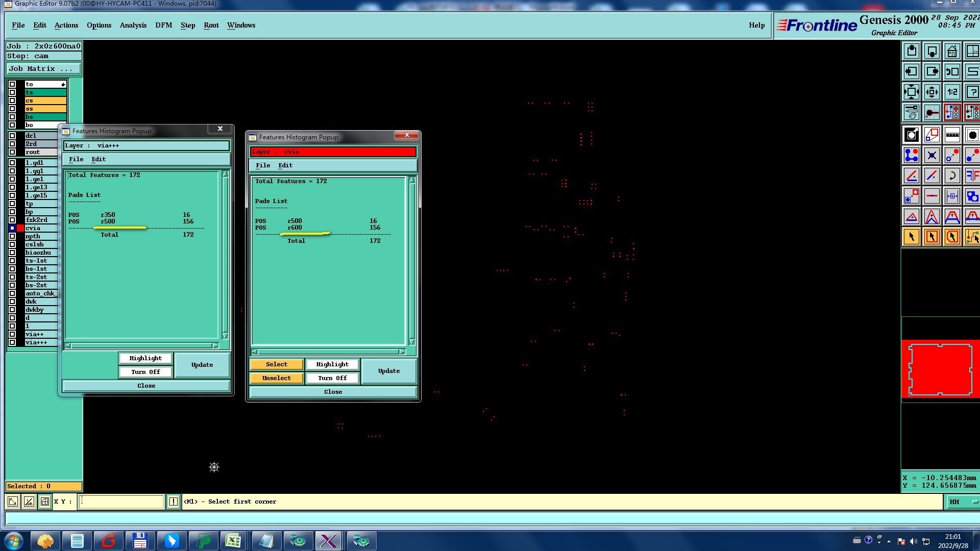Screen dimensions: 980x551
Task: Open the Actions menu
Action: [66, 25]
